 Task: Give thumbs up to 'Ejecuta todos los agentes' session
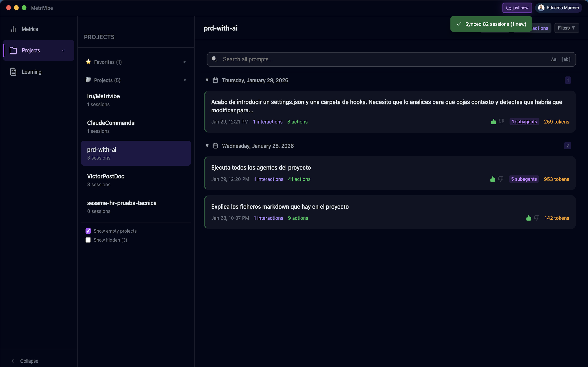coord(492,179)
